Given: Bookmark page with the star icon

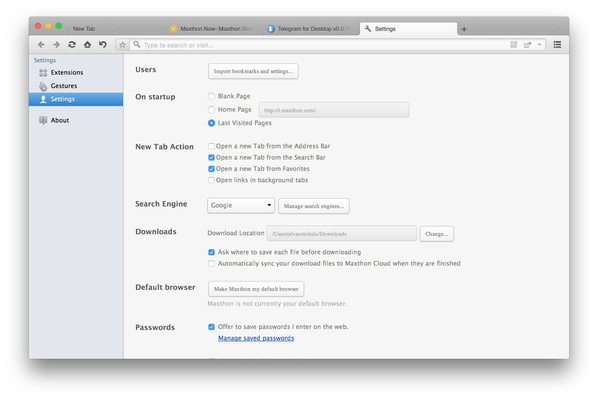Looking at the screenshot, I should point(122,45).
